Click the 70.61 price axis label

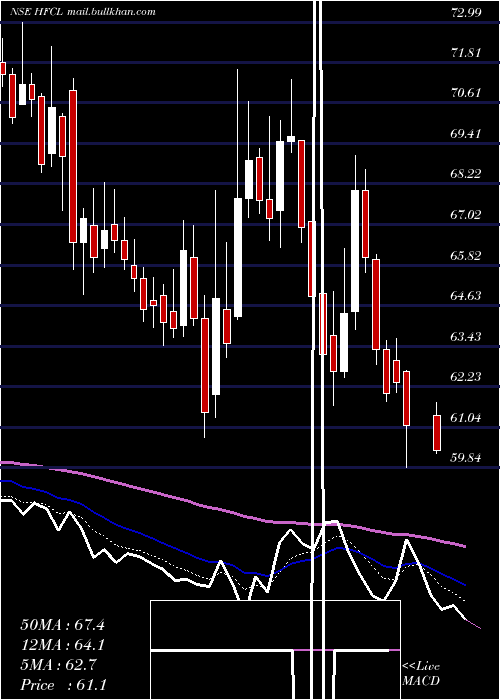(x=466, y=93)
